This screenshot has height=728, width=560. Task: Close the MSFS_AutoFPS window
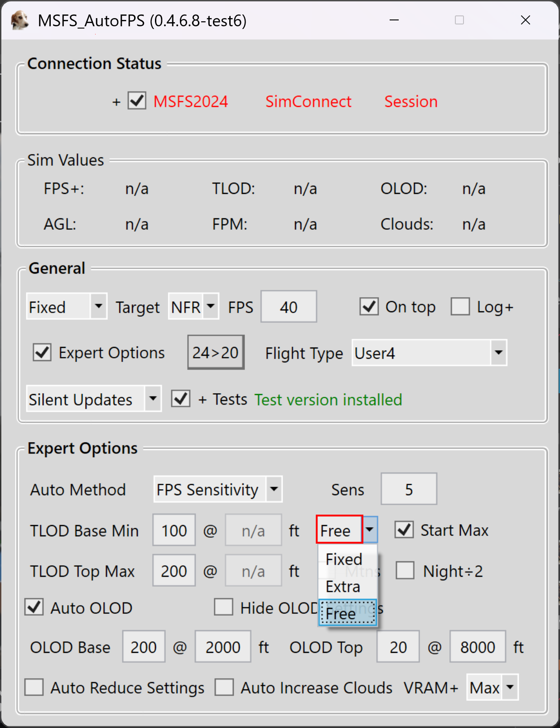pos(526,20)
